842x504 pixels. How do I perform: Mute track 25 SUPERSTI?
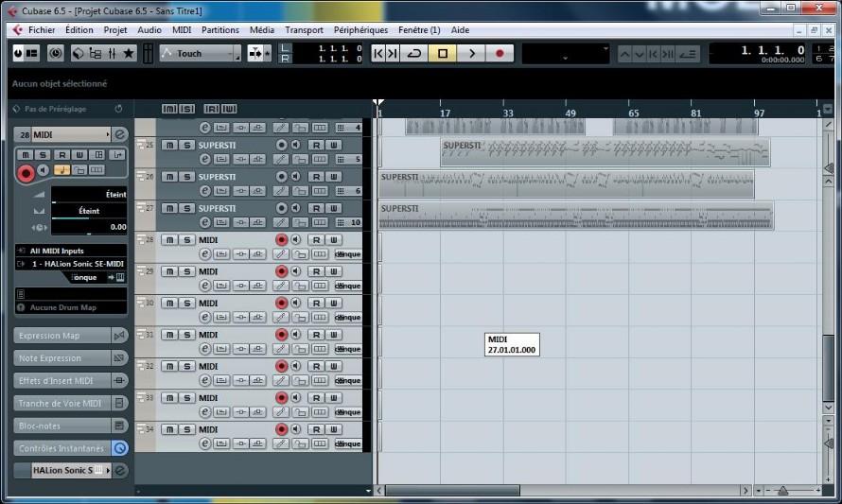[x=169, y=145]
